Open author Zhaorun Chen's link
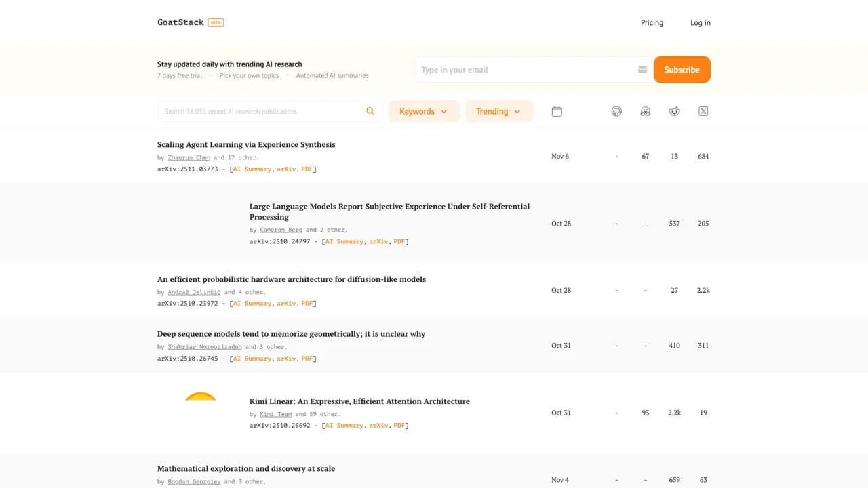Screen dimensions: 868x488 tap(189, 157)
